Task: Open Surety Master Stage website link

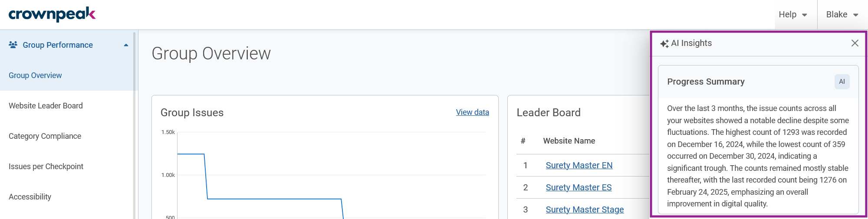Action: click(585, 209)
